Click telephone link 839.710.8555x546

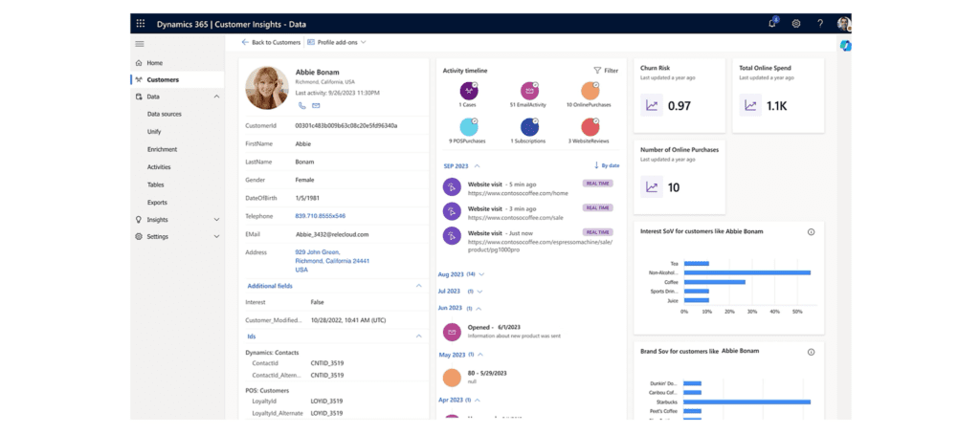[x=320, y=216]
